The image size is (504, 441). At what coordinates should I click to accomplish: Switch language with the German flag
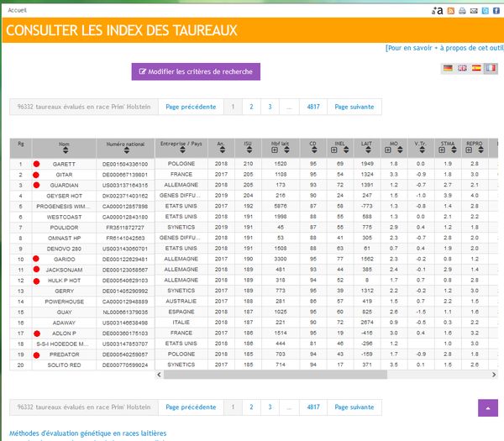coord(448,68)
